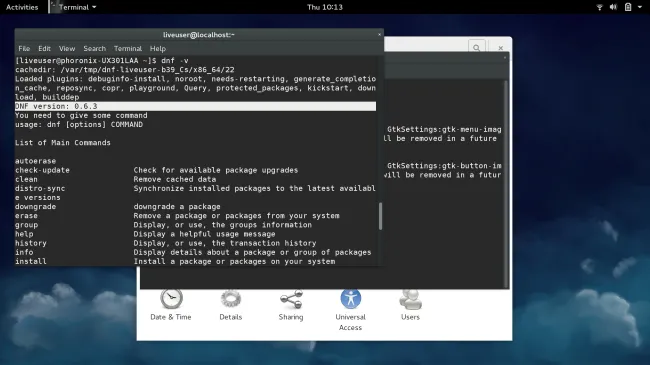Click 'Display a helpful usage message' text
This screenshot has height=365, width=650.
pyautogui.click(x=204, y=234)
